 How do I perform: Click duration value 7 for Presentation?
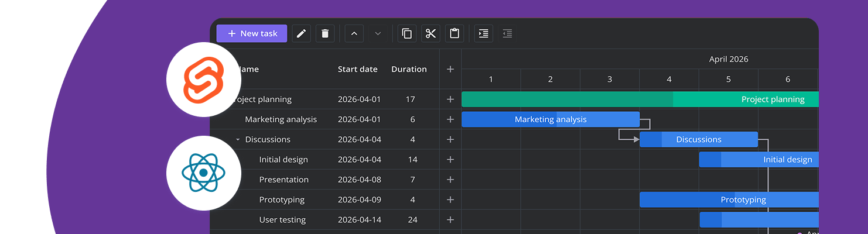pos(412,180)
